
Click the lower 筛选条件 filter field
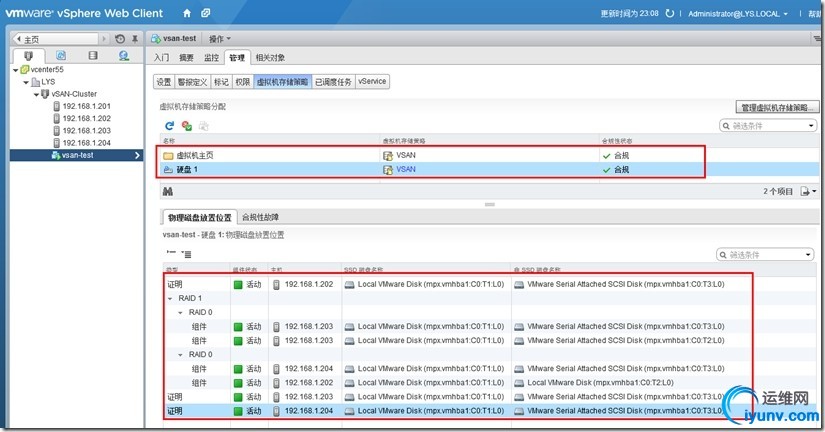(x=765, y=255)
